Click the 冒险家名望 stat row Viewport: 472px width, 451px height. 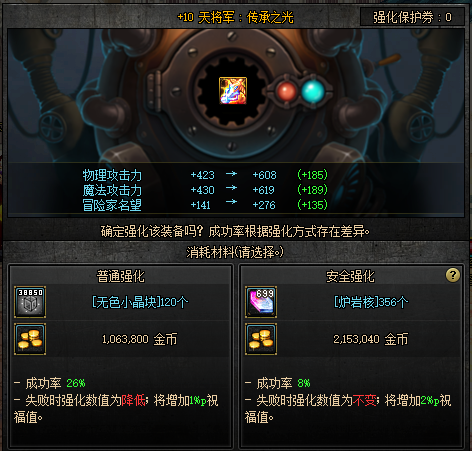click(x=205, y=205)
